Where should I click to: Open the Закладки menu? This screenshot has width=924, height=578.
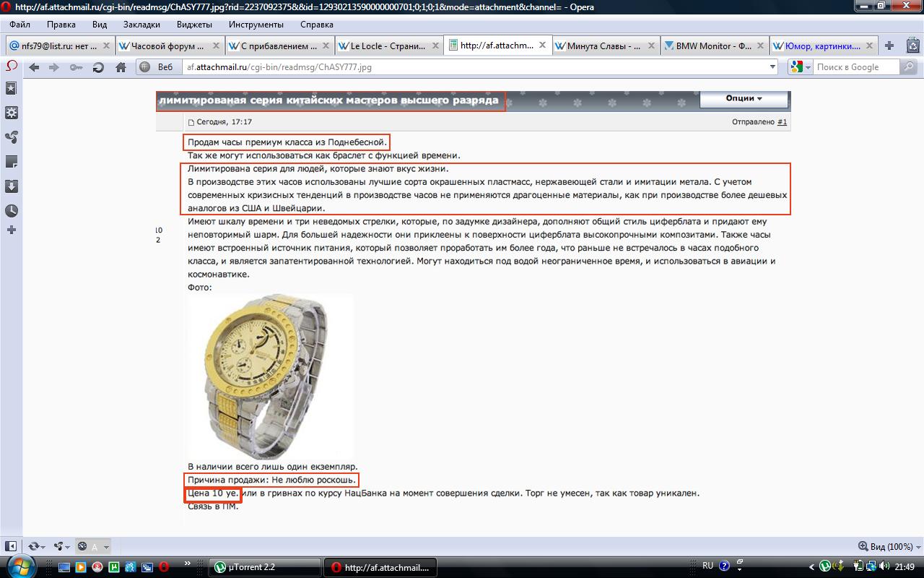point(141,25)
